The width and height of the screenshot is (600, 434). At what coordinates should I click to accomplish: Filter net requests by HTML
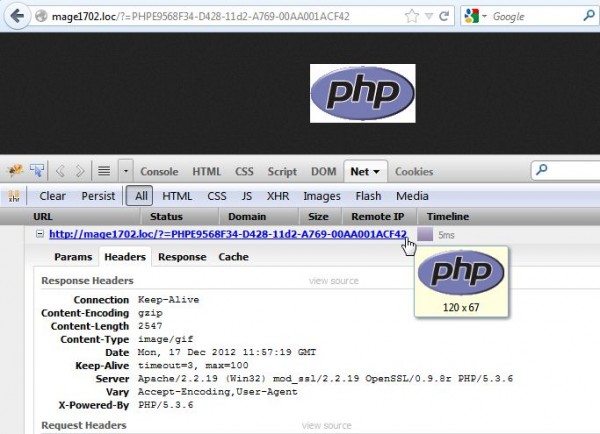click(x=177, y=196)
